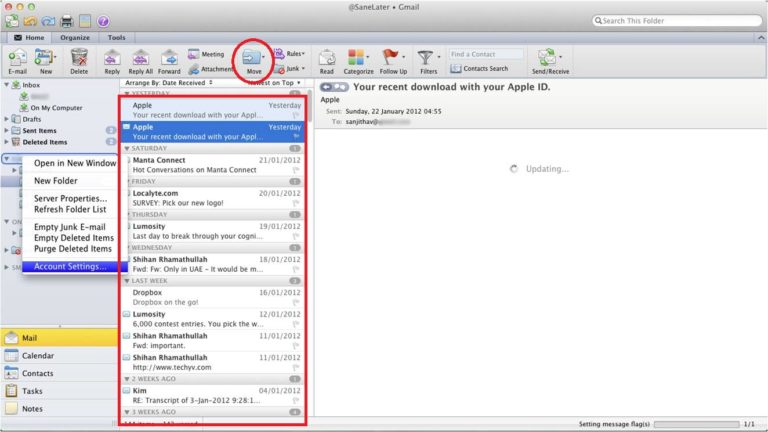The height and width of the screenshot is (432, 768).
Task: Delete the selected message with the Delete icon
Action: [79, 59]
